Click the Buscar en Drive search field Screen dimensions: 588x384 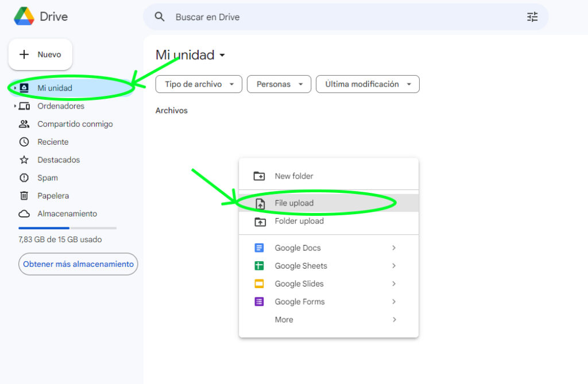[x=346, y=17]
